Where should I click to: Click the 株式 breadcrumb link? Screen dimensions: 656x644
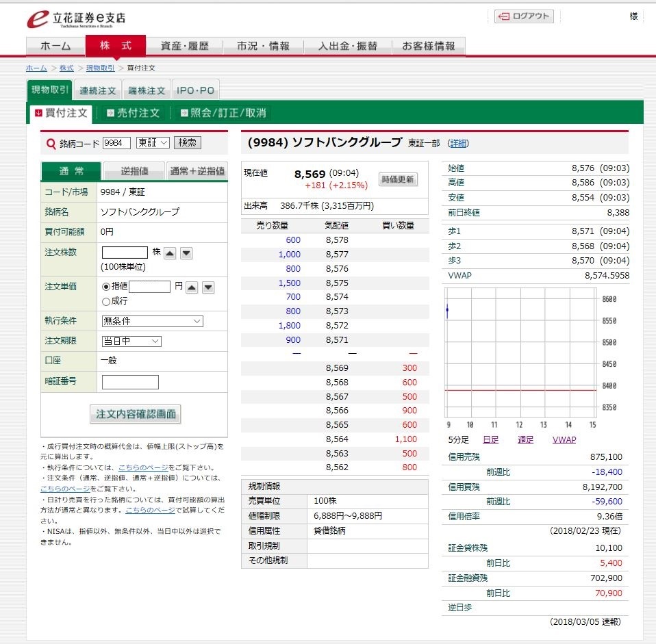coord(66,68)
